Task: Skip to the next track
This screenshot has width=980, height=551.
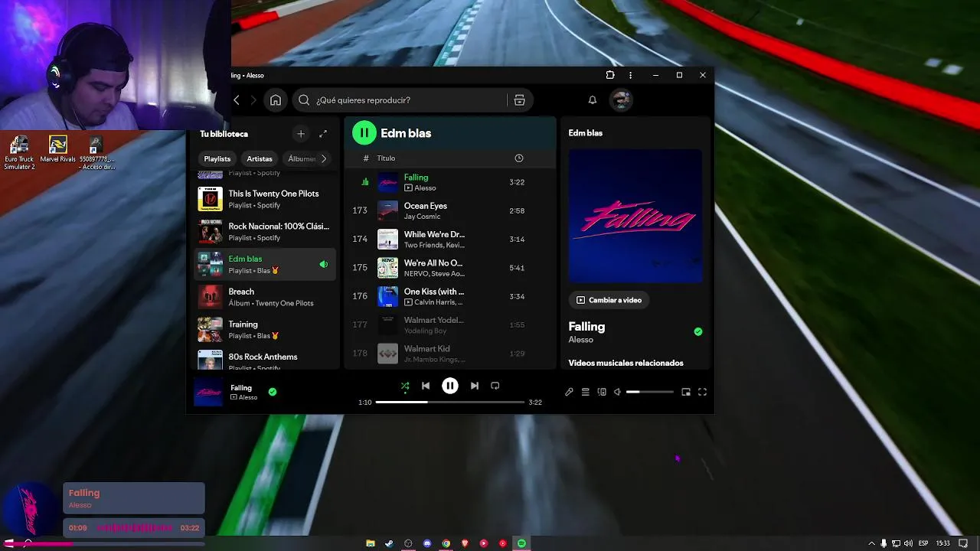Action: click(475, 386)
